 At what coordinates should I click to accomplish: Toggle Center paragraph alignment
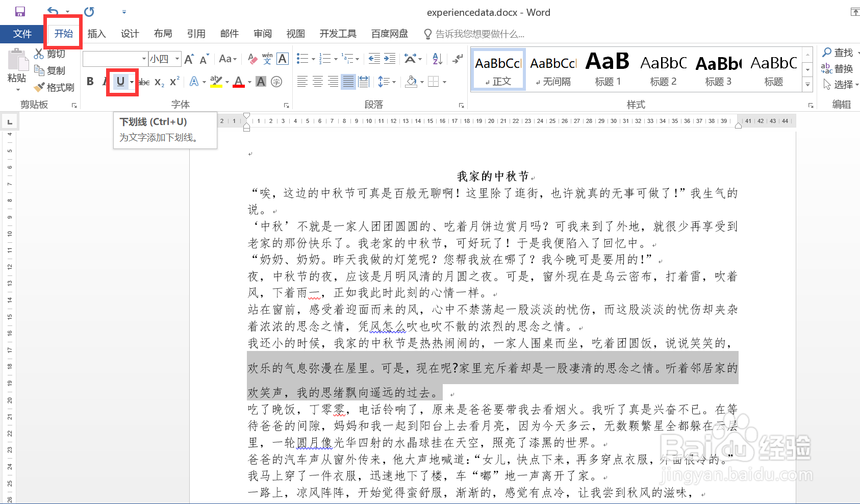click(318, 82)
